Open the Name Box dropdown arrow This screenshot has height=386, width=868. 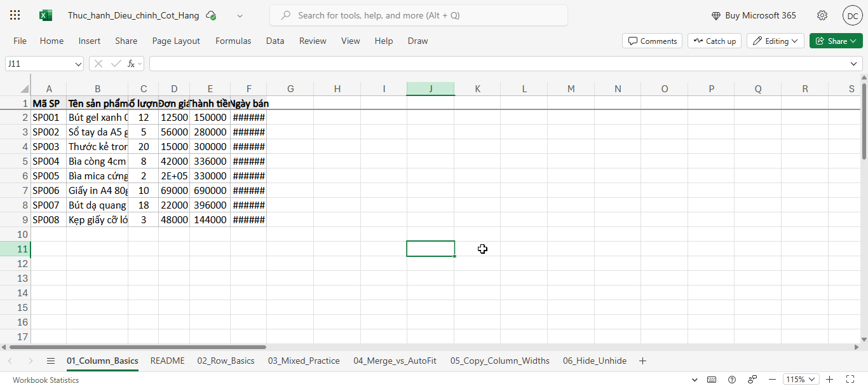pos(78,64)
